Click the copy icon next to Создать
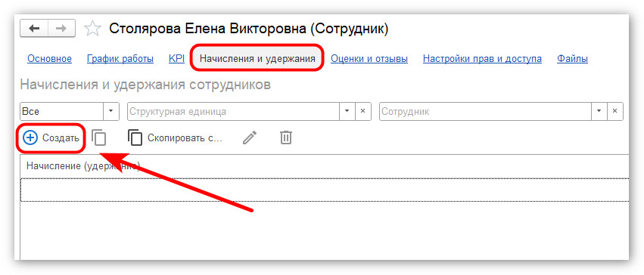The width and height of the screenshot is (644, 275). [98, 137]
